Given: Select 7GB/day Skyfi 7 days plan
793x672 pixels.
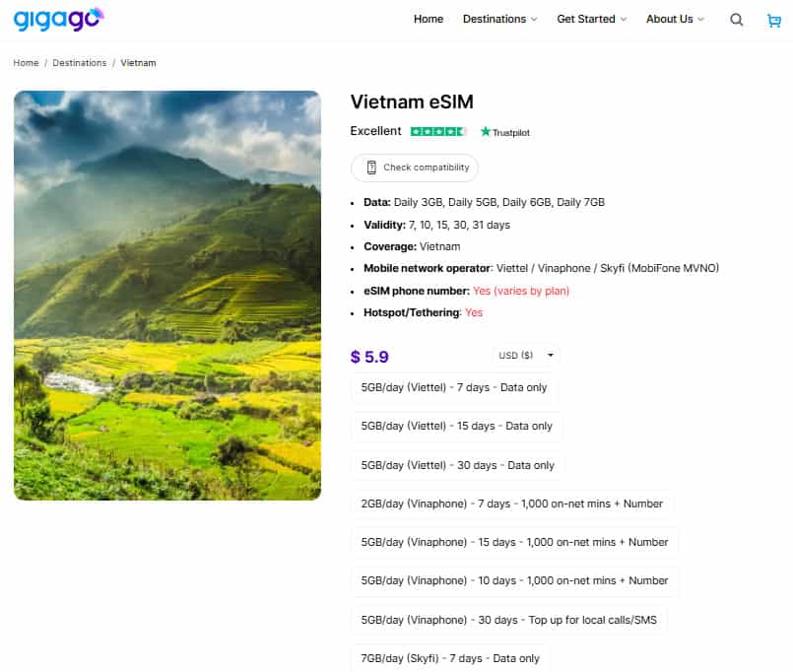Looking at the screenshot, I should [450, 658].
